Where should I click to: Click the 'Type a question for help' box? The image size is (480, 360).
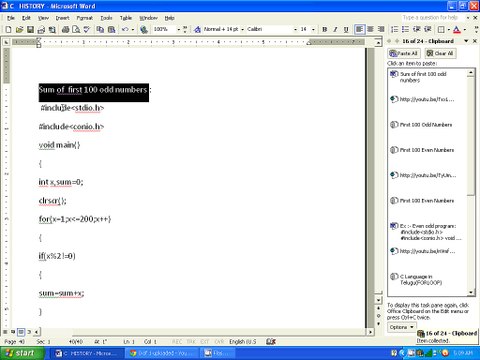coord(432,18)
